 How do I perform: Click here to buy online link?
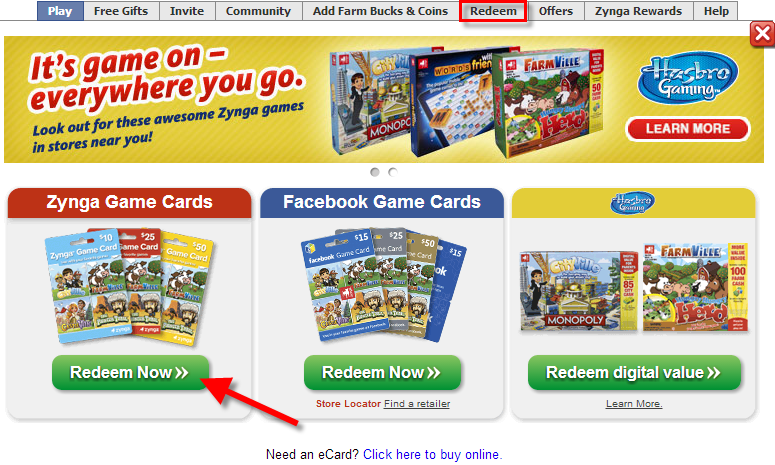tap(432, 454)
